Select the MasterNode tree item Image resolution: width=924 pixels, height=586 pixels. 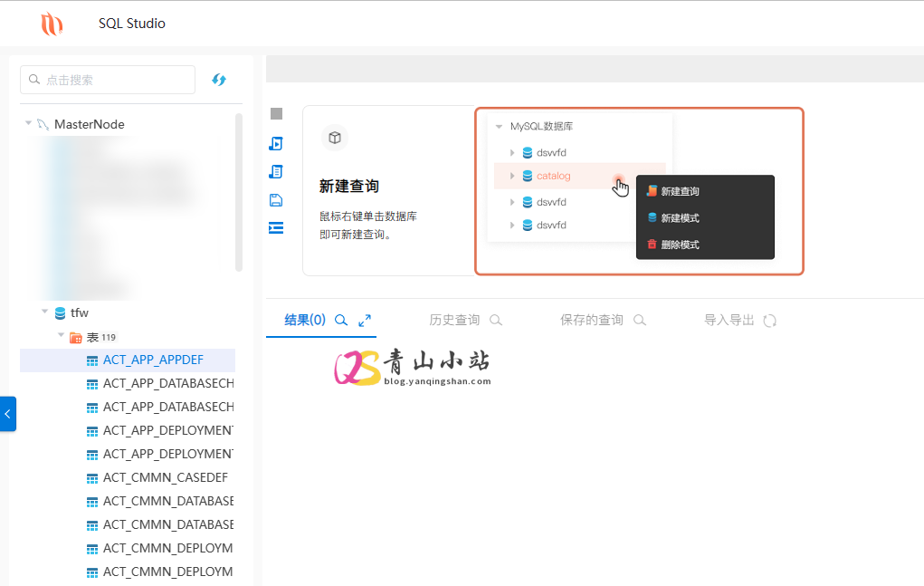(89, 124)
